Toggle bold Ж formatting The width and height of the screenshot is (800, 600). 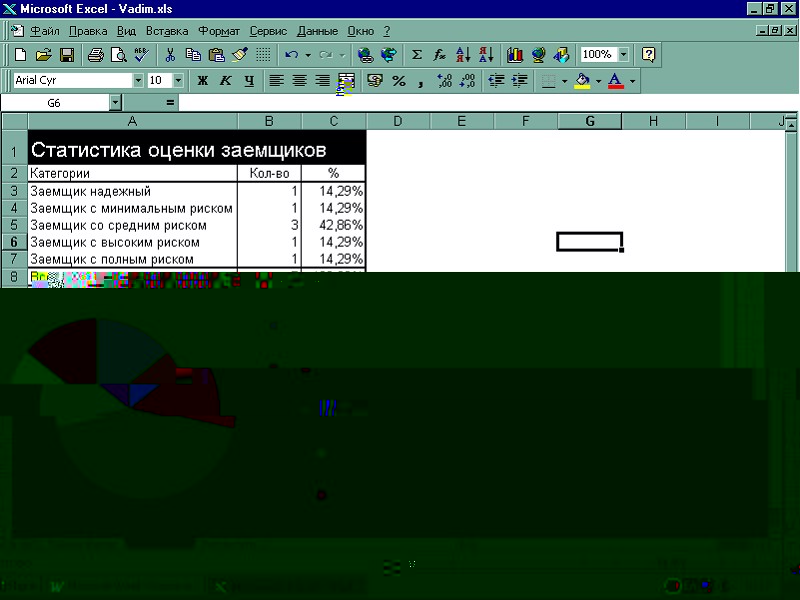click(x=202, y=80)
